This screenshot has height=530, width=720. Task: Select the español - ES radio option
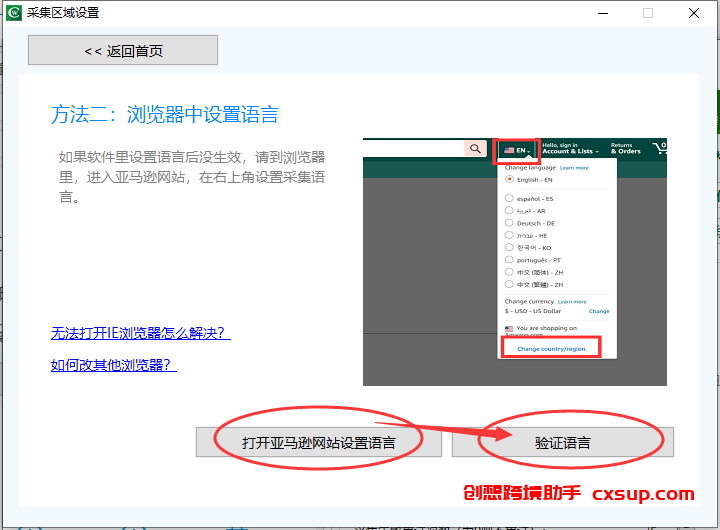pyautogui.click(x=509, y=198)
